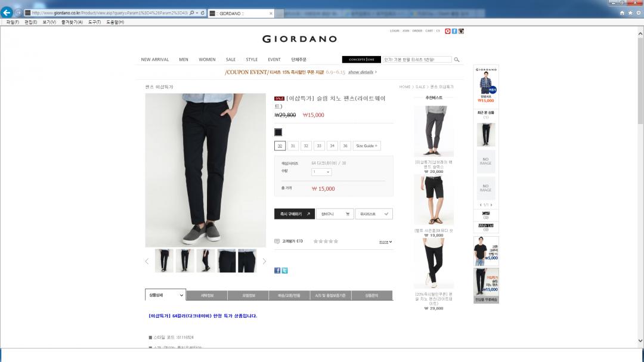Screen dimensions: 644x362
Task: Expand the customer reviews 'more' link
Action: click(385, 242)
